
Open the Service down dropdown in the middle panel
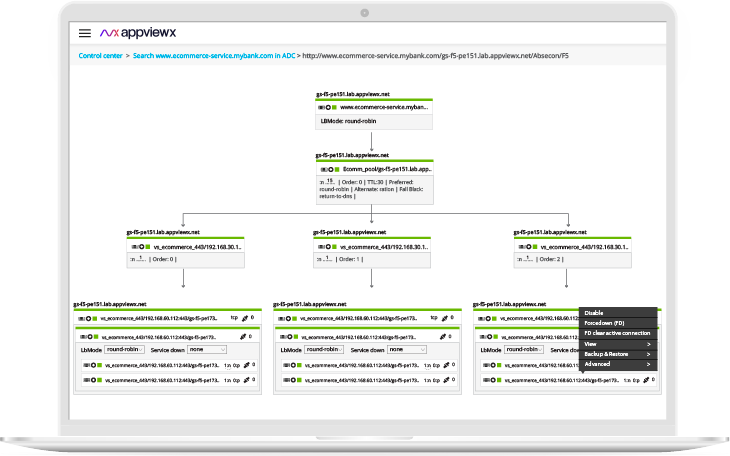point(408,350)
